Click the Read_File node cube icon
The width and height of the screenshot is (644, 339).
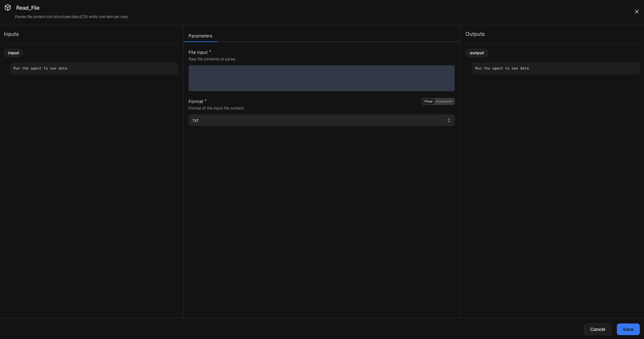[7, 7]
